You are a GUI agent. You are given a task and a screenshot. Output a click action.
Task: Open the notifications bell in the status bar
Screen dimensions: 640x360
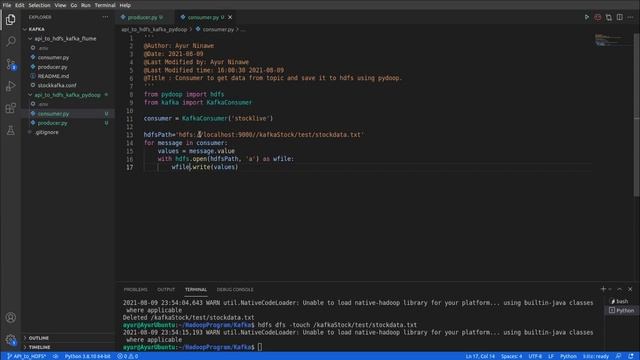(631, 356)
